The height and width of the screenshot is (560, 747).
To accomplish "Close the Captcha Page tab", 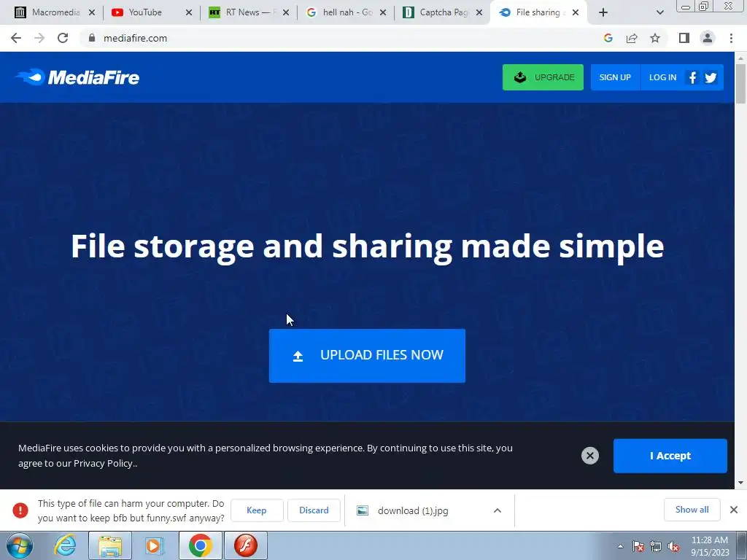I will (x=479, y=12).
